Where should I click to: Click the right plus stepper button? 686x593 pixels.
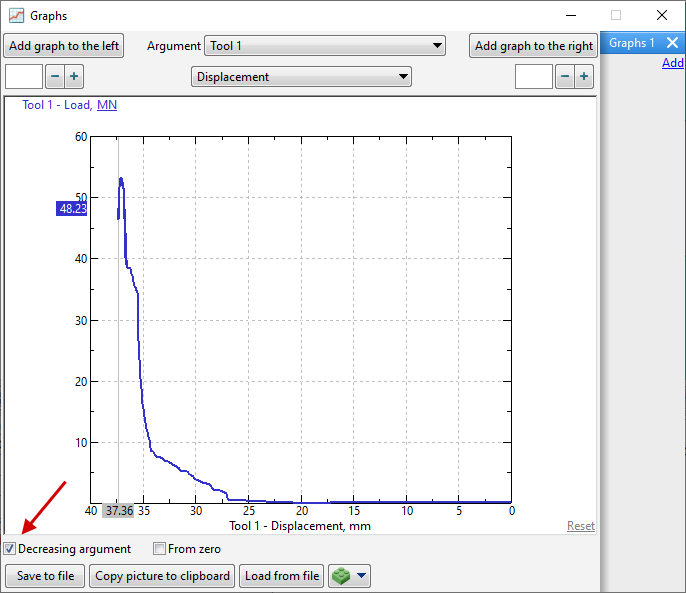pos(584,77)
